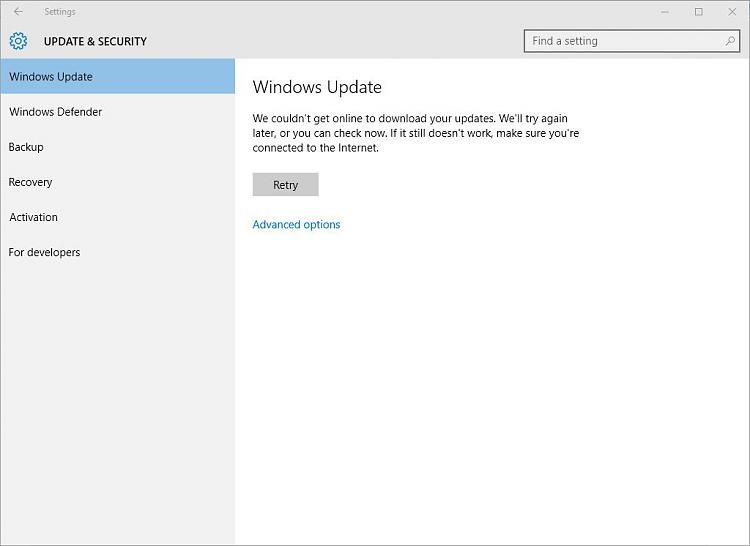
Task: Click the "We couldn't get online" message text
Action: click(x=416, y=133)
